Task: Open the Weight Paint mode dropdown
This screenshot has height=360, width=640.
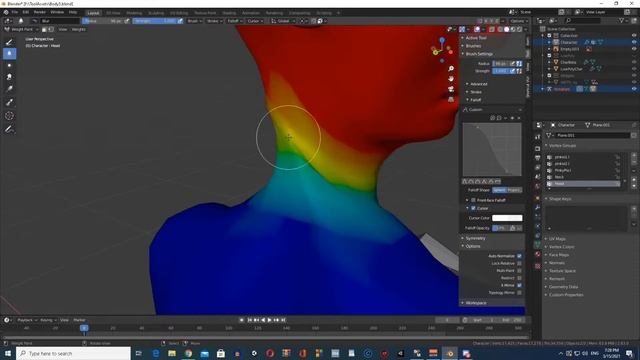Action: [x=21, y=29]
